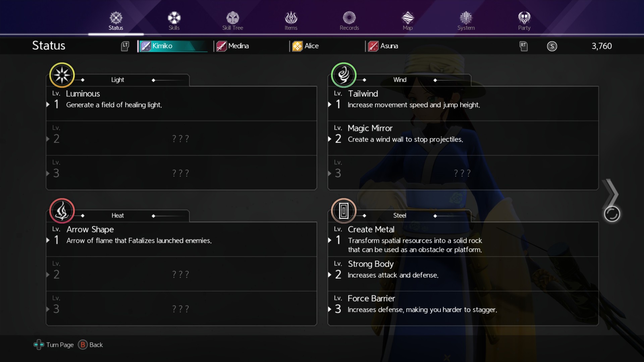
Task: Open the Skill Tree icon
Action: 232,17
